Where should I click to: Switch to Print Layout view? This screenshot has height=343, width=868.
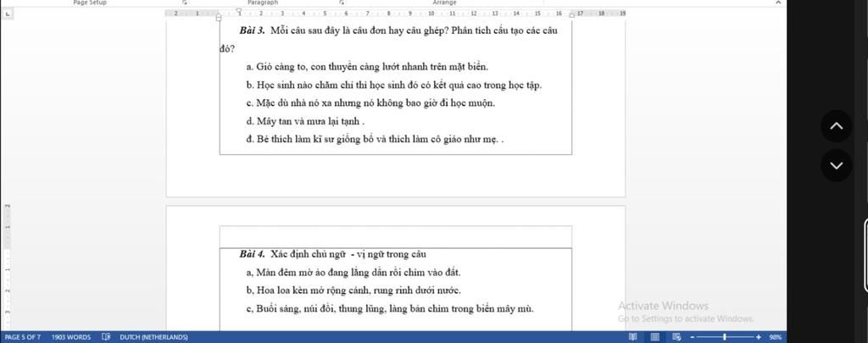pyautogui.click(x=655, y=337)
